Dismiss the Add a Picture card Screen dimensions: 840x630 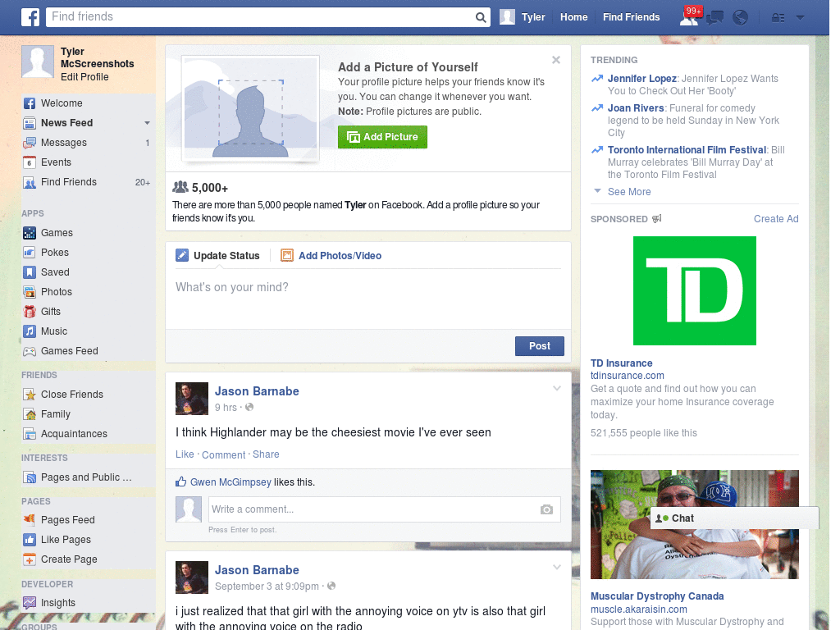tap(556, 60)
